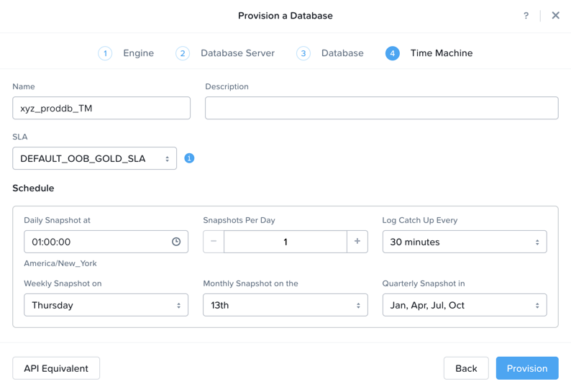Click the Schedule heading
Screen dimensions: 571x392
pos(33,188)
